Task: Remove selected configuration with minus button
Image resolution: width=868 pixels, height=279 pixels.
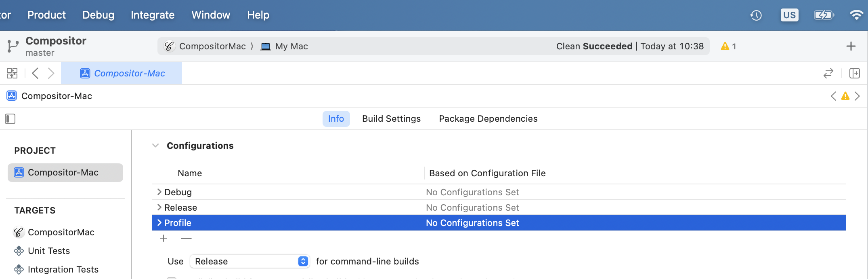Action: 186,239
